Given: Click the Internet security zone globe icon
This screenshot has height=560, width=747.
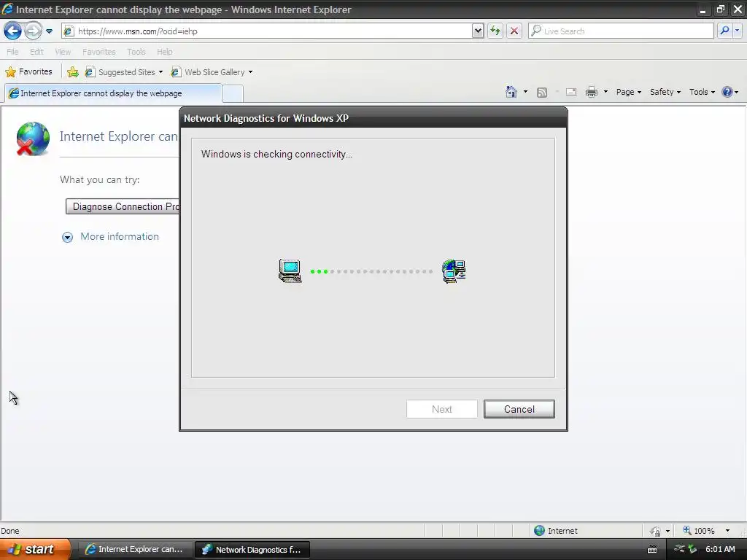Looking at the screenshot, I should click(x=539, y=531).
